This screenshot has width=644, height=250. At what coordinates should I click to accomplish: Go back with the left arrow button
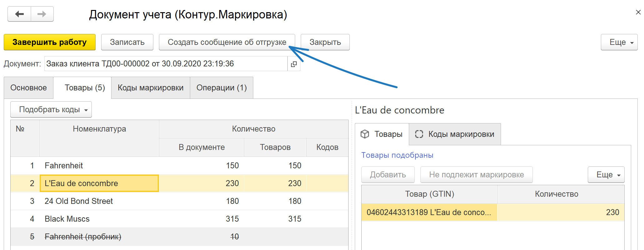19,14
